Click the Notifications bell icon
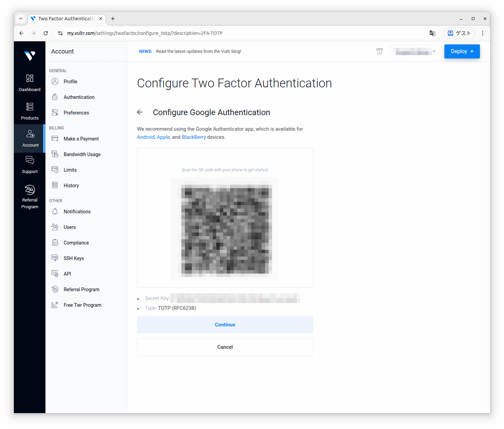Viewport: 504px width, 429px height. coord(55,212)
